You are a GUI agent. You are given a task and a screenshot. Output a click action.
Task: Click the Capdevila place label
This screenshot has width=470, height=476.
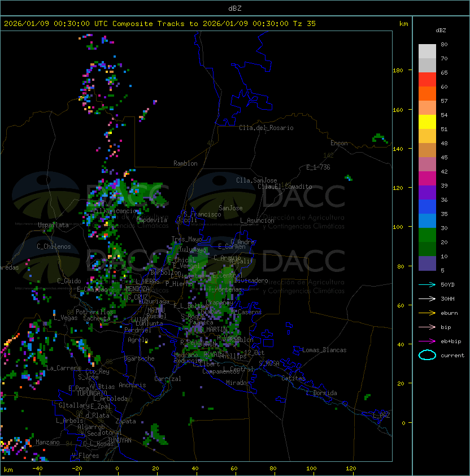tap(152, 220)
